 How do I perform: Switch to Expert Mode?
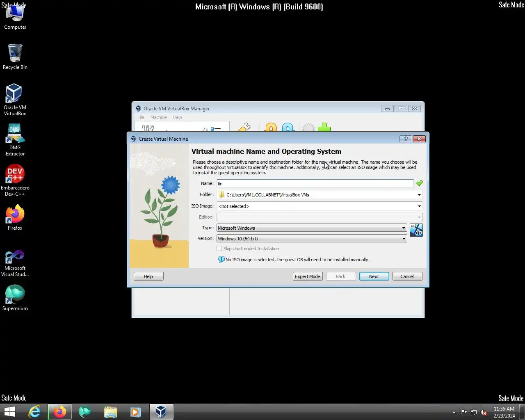[x=308, y=276]
